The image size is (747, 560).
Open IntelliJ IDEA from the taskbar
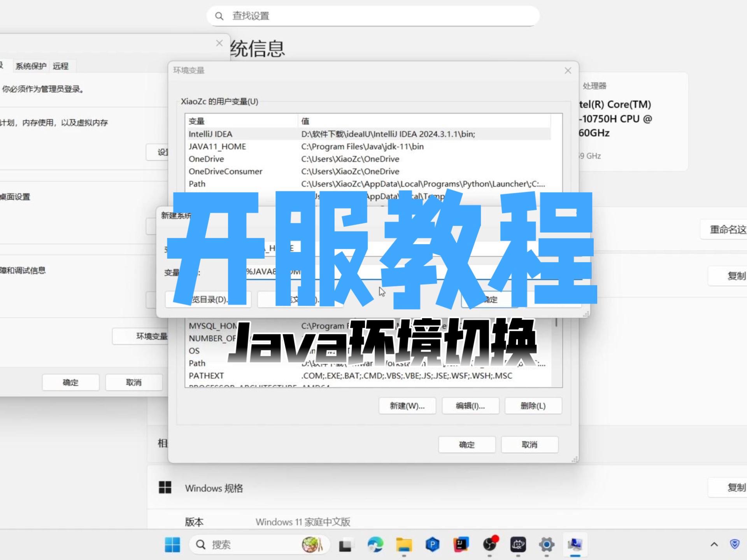[461, 544]
